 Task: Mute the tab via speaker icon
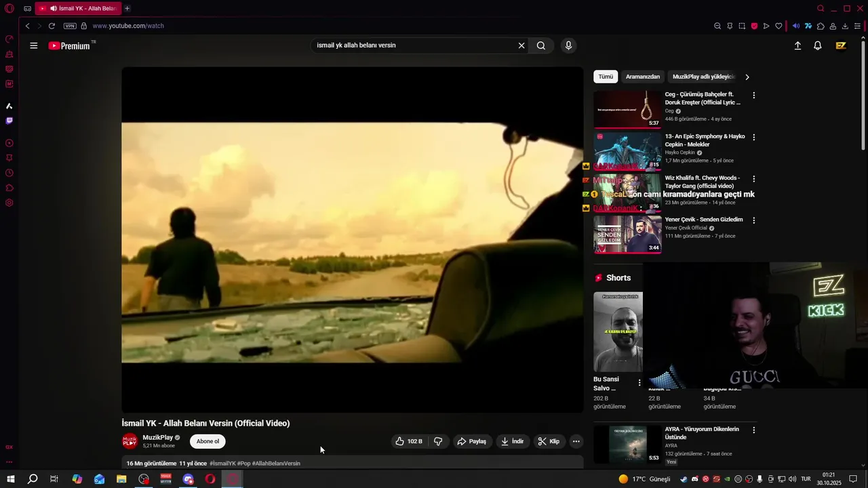pyautogui.click(x=54, y=8)
